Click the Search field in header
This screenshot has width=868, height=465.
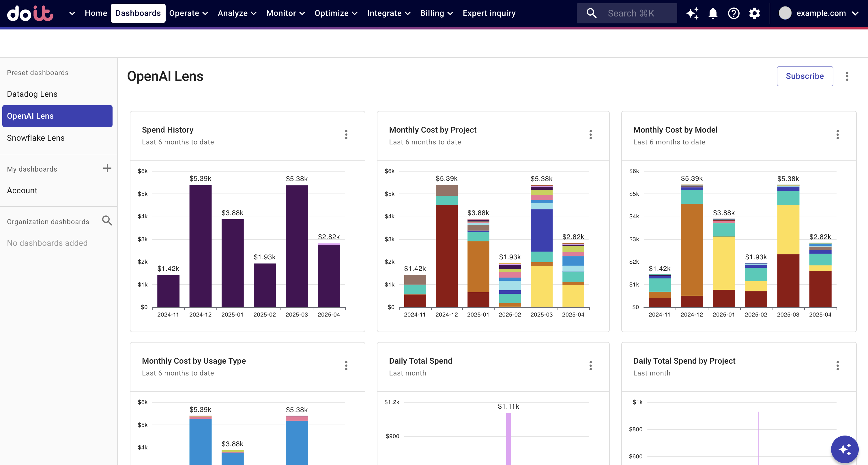point(627,13)
